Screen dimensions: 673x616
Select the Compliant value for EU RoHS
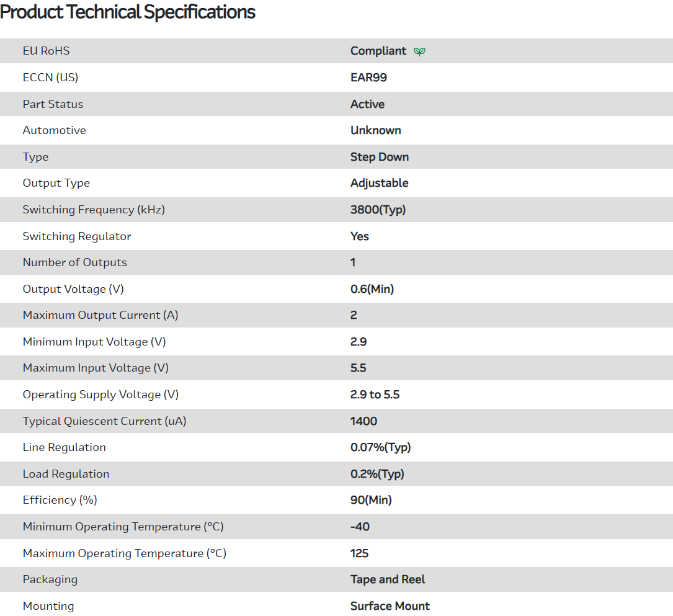pyautogui.click(x=378, y=51)
